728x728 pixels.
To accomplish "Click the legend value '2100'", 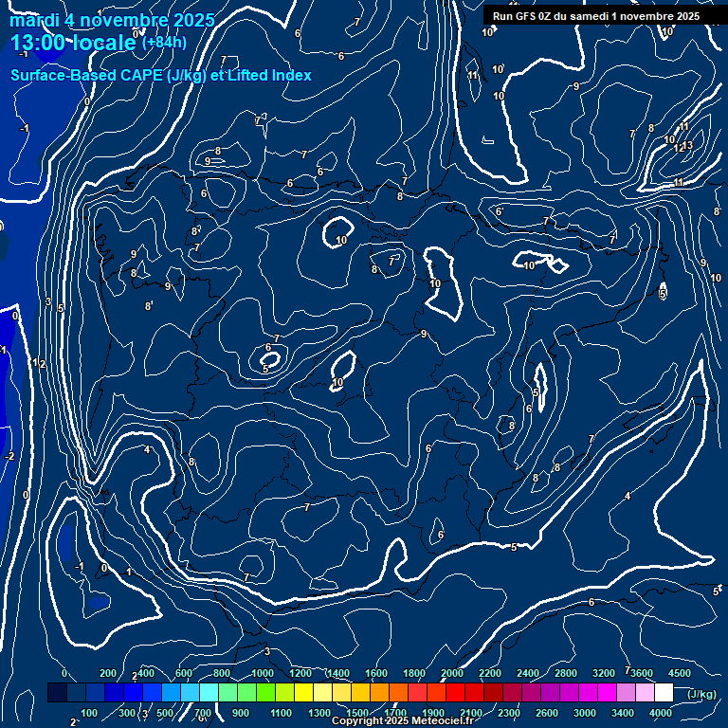I will click(x=471, y=713).
